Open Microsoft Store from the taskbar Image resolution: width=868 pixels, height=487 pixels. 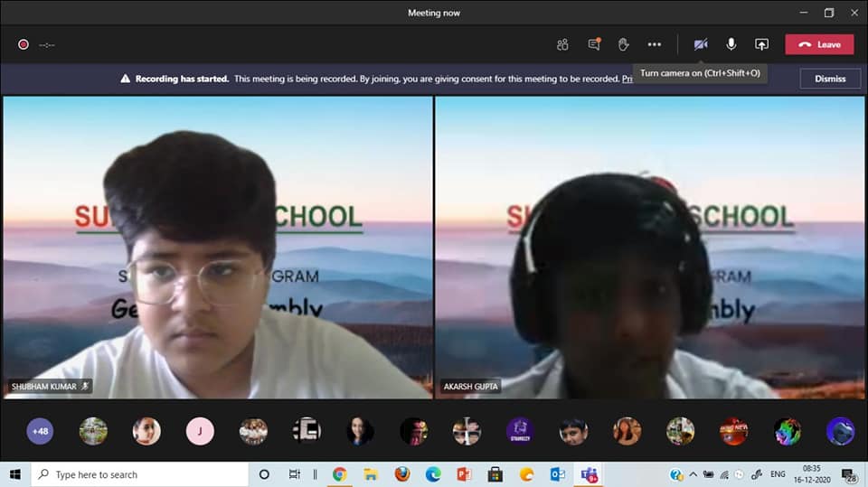click(x=495, y=474)
